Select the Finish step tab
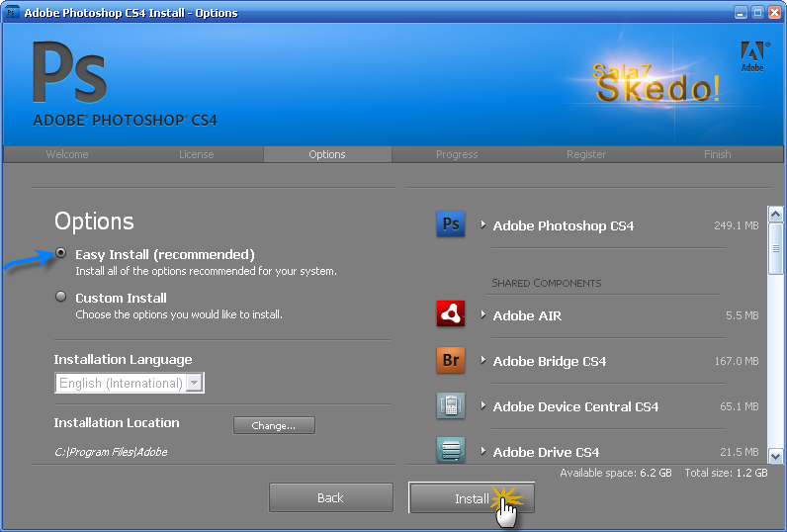The height and width of the screenshot is (532, 787). point(717,154)
